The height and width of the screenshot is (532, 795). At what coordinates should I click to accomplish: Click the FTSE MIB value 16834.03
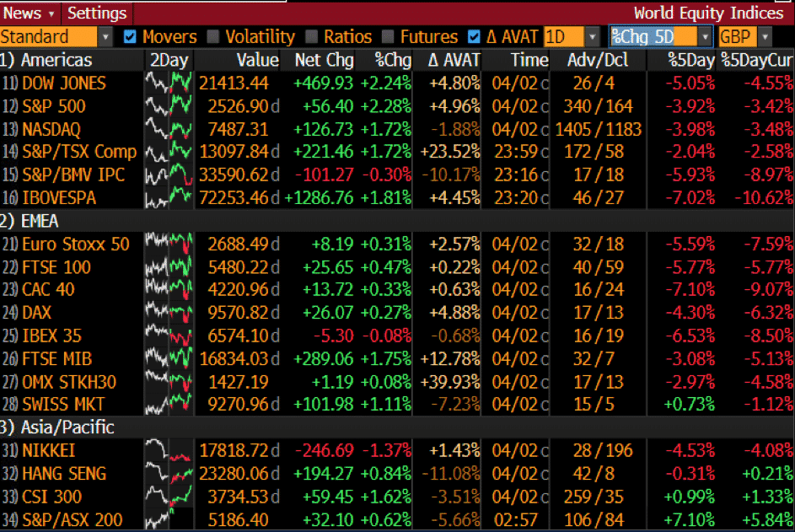click(x=234, y=359)
